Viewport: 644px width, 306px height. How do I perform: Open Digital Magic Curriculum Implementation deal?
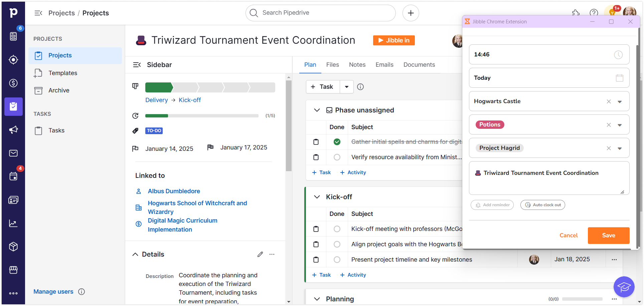[182, 225]
